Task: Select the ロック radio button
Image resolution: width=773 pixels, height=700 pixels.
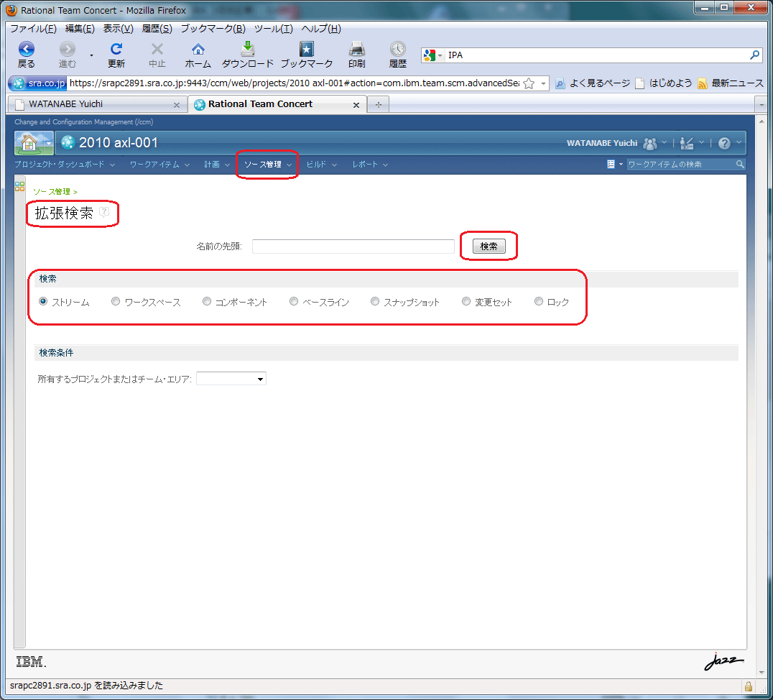Action: (538, 301)
